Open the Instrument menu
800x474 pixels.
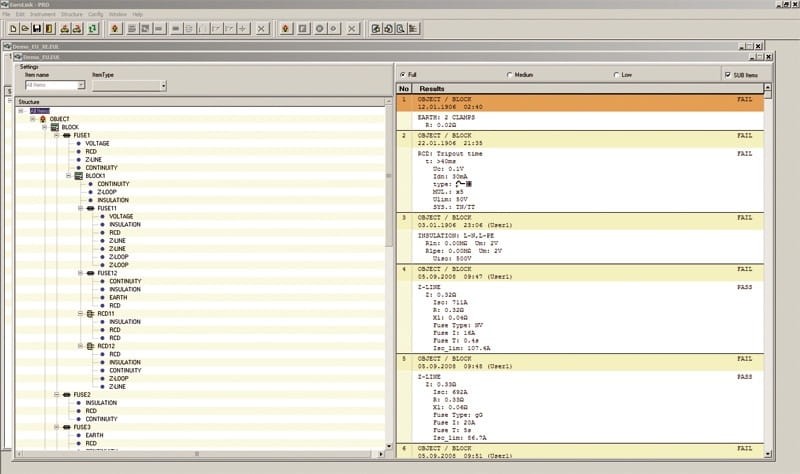point(43,14)
